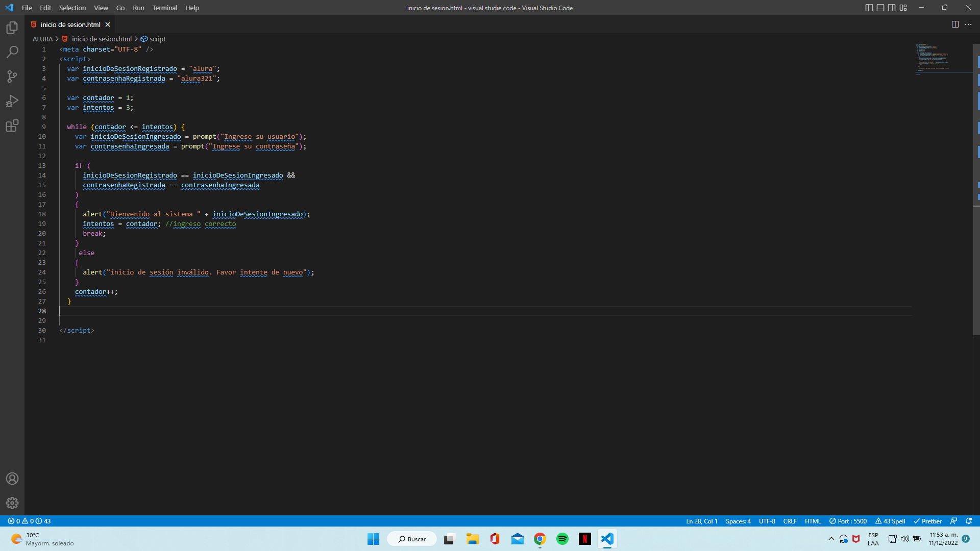Open the Manage gear settings icon

click(x=12, y=503)
